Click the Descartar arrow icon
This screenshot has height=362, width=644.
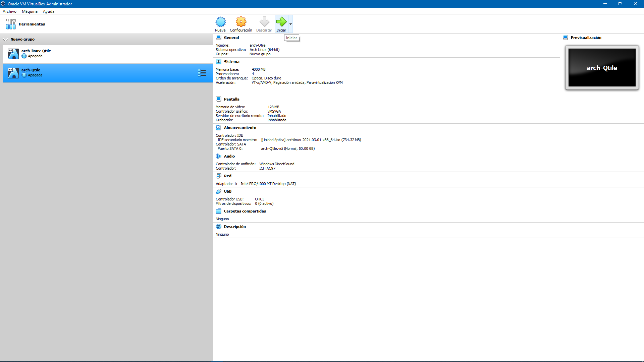click(264, 22)
